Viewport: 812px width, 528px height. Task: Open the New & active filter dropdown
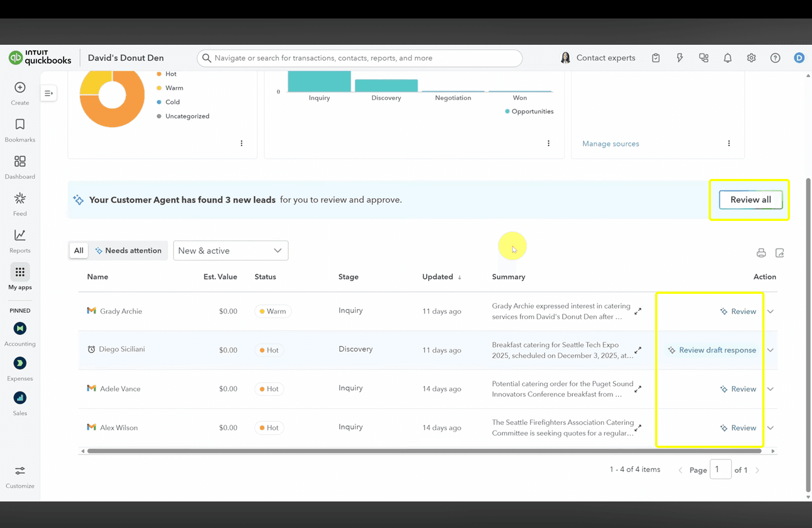click(231, 251)
